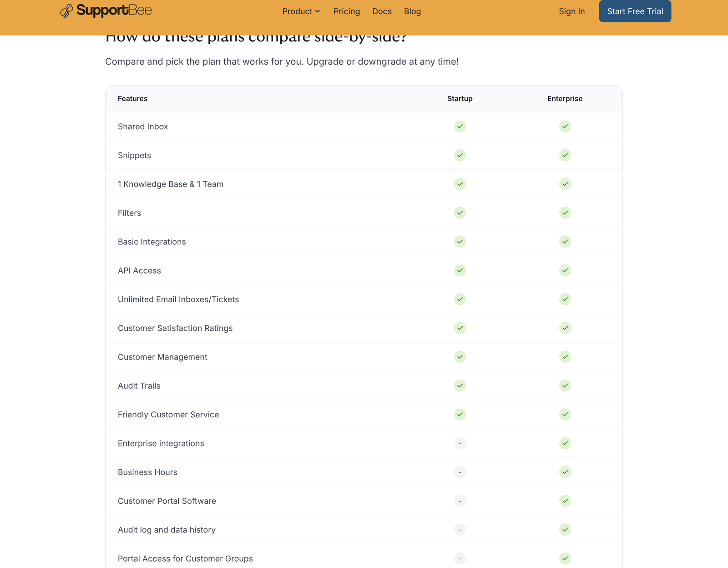
Task: Click Startup checkmark for Basic Integrations
Action: [x=460, y=242]
